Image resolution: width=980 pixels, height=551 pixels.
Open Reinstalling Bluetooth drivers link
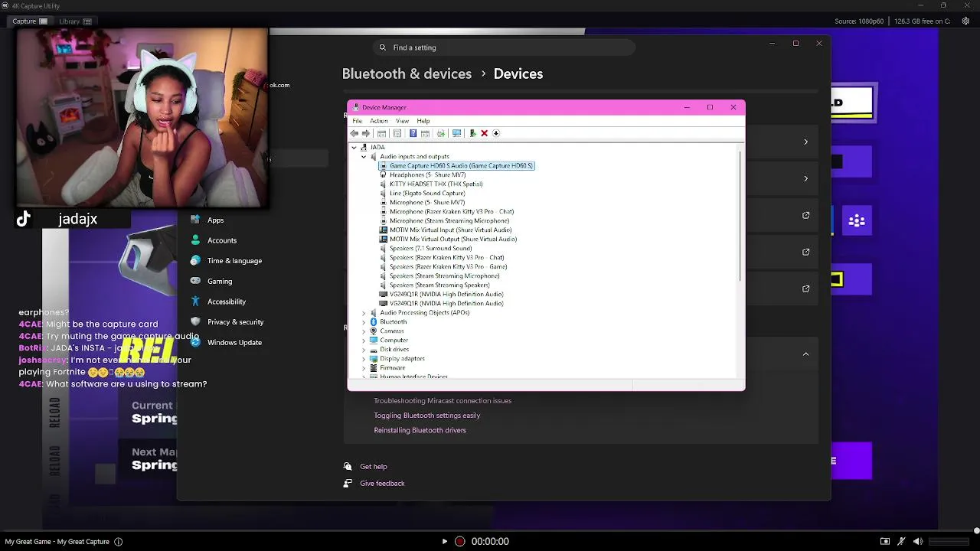[x=420, y=430]
